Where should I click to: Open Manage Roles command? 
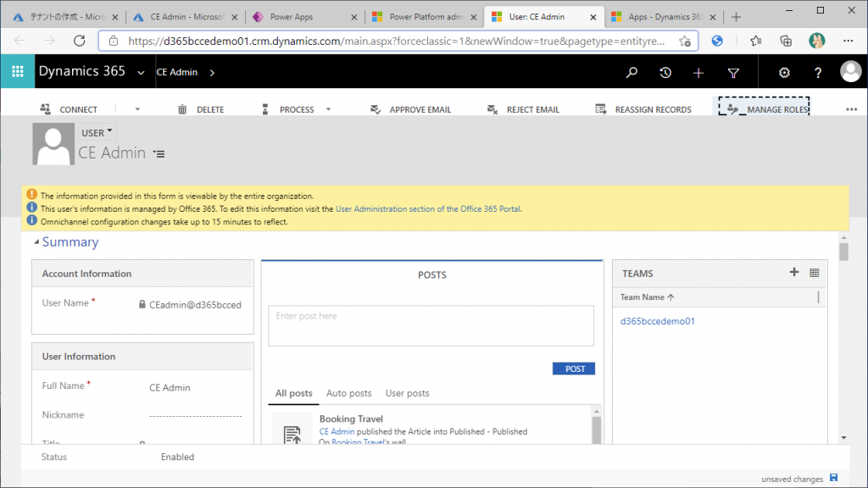click(x=764, y=107)
